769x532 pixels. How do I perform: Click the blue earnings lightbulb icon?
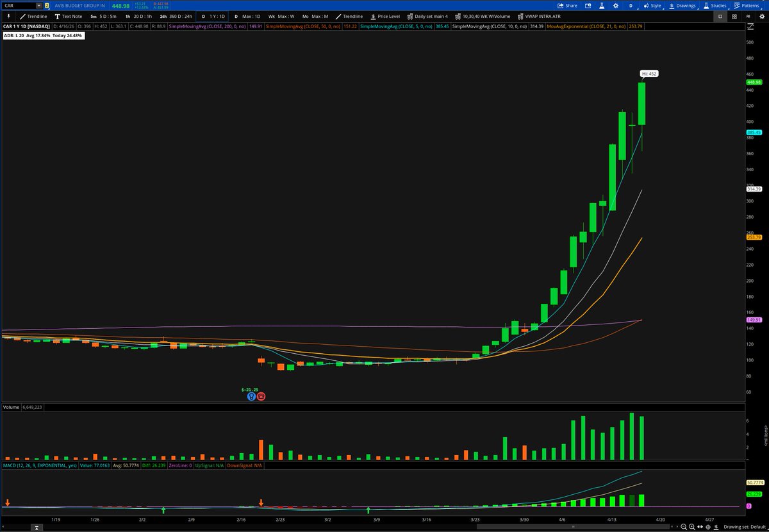(x=251, y=397)
